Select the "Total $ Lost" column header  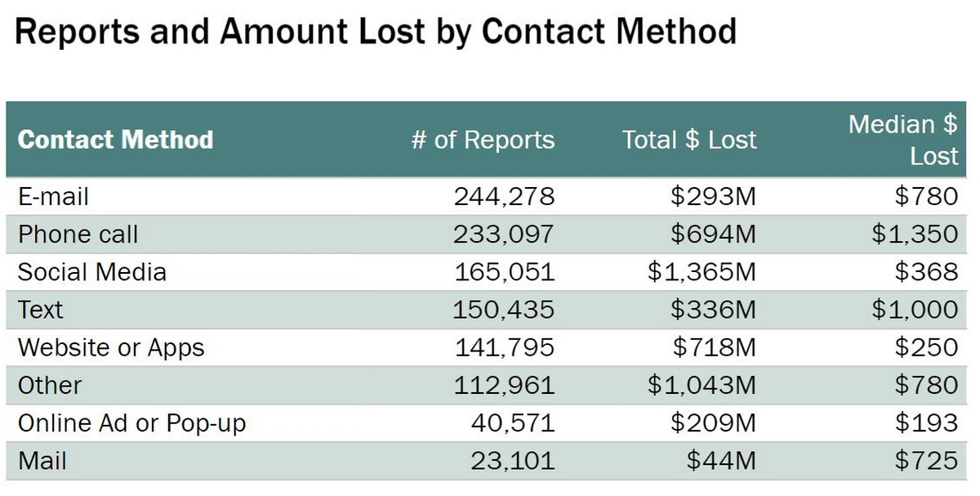689,140
